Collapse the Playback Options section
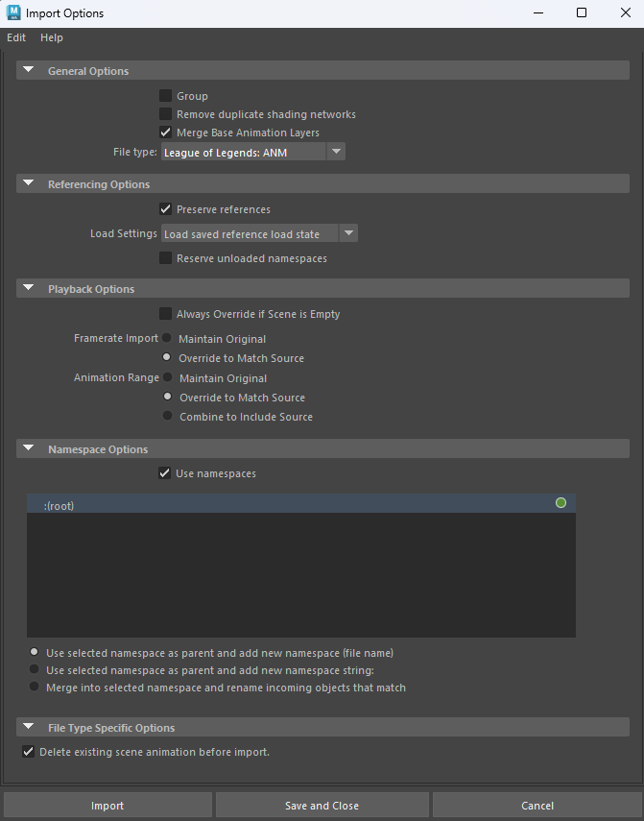The height and width of the screenshot is (821, 644). pyautogui.click(x=29, y=288)
